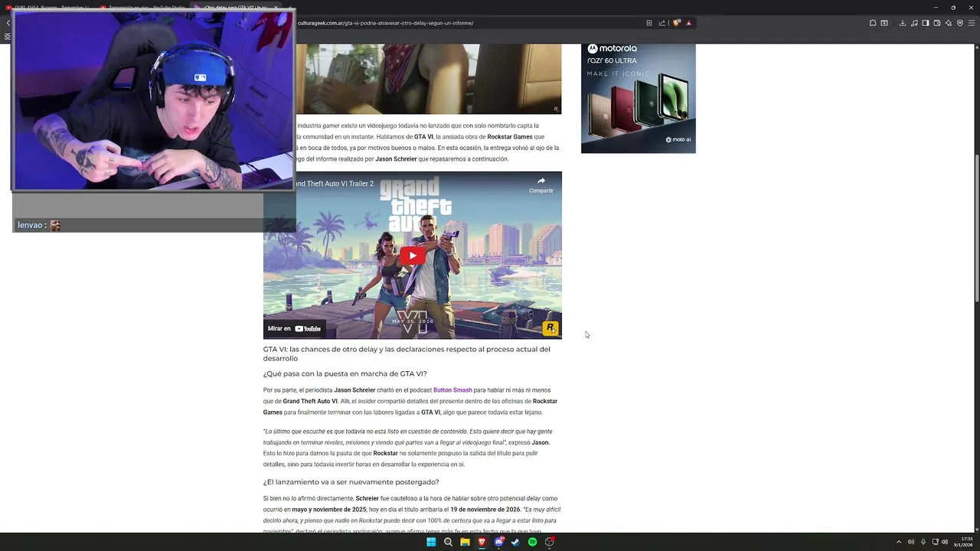Viewport: 980px width, 551px height.
Task: Click heading '¿El lanzamiento va a ser nuevamente postergado?'
Action: click(351, 482)
